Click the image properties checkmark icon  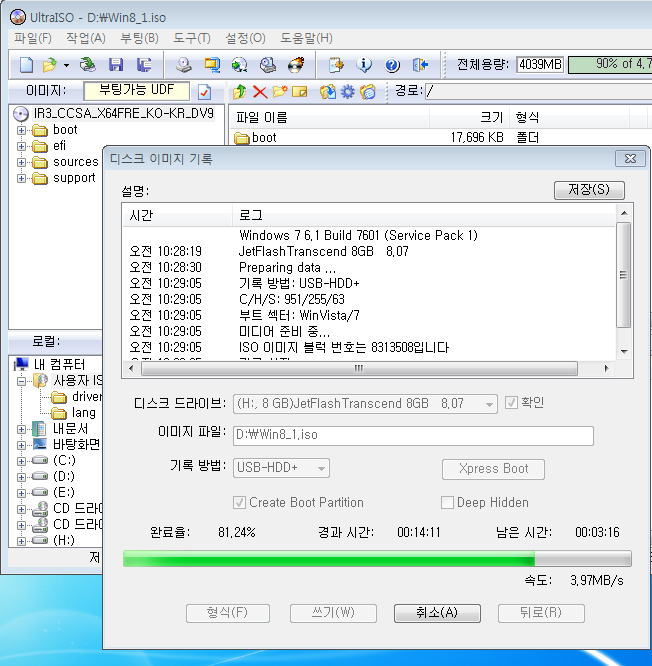204,92
